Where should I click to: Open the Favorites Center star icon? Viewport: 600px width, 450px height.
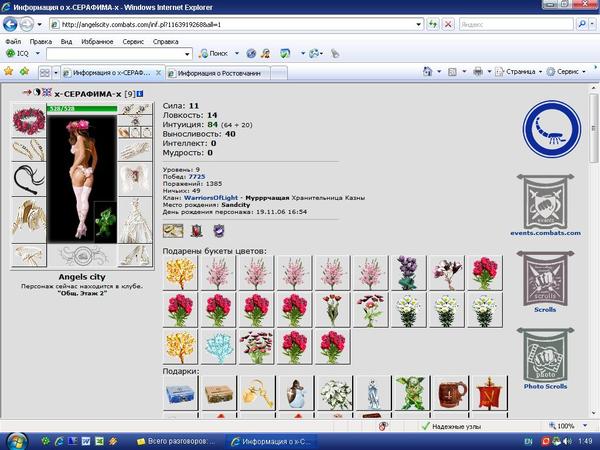[8, 72]
